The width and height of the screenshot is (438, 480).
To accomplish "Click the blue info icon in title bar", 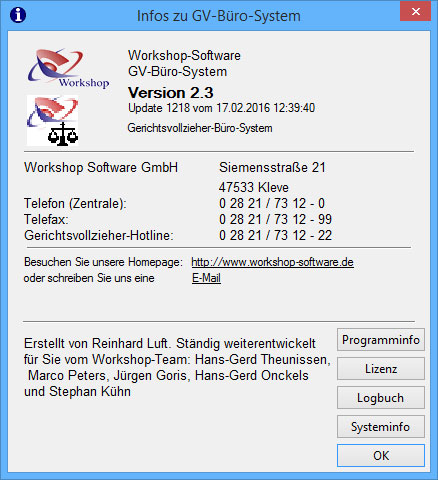I will [18, 15].
